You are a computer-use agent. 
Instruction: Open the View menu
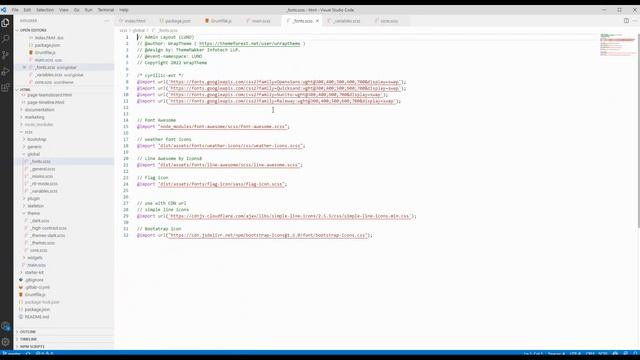[x=64, y=10]
